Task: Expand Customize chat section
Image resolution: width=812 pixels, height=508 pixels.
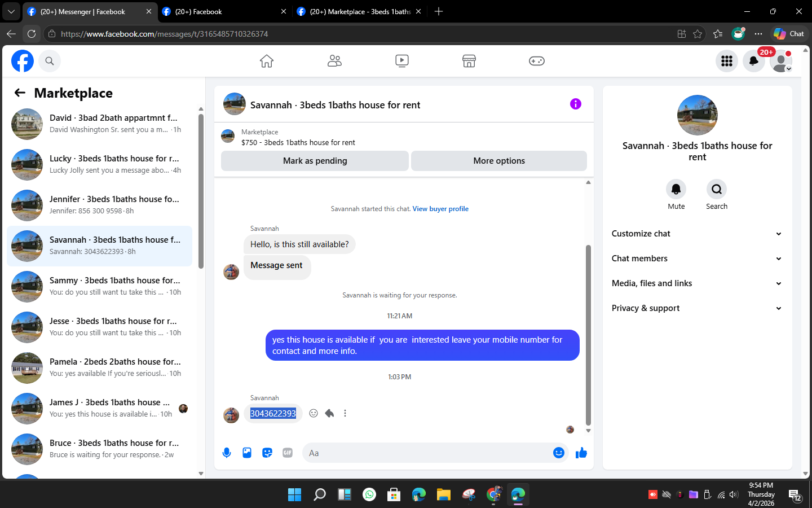Action: click(x=697, y=234)
